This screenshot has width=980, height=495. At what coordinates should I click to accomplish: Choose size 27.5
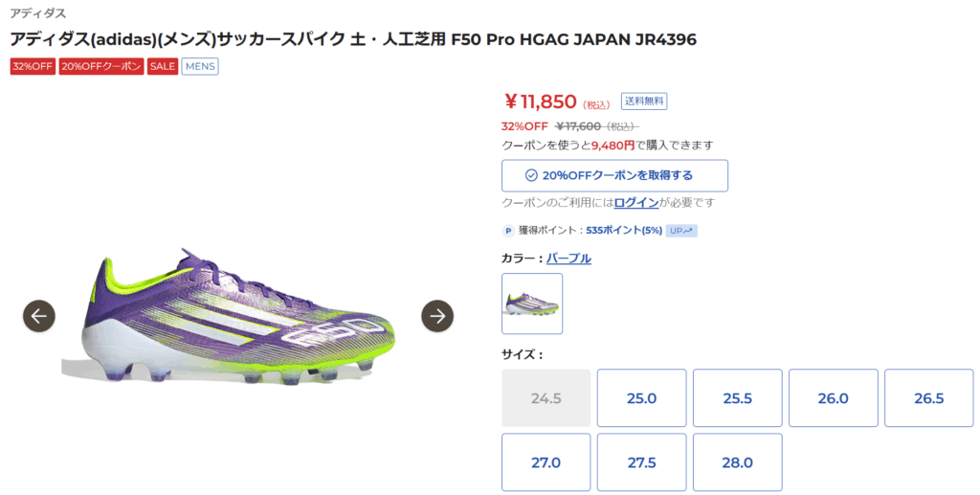(641, 462)
